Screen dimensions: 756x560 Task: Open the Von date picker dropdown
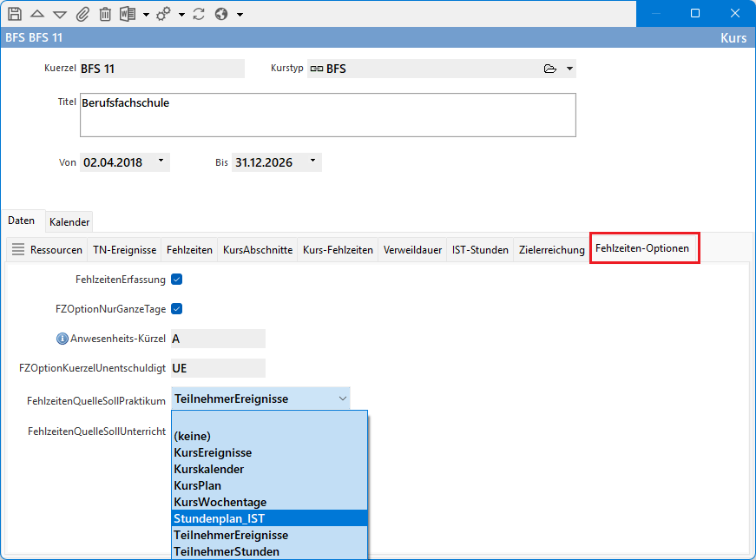161,161
